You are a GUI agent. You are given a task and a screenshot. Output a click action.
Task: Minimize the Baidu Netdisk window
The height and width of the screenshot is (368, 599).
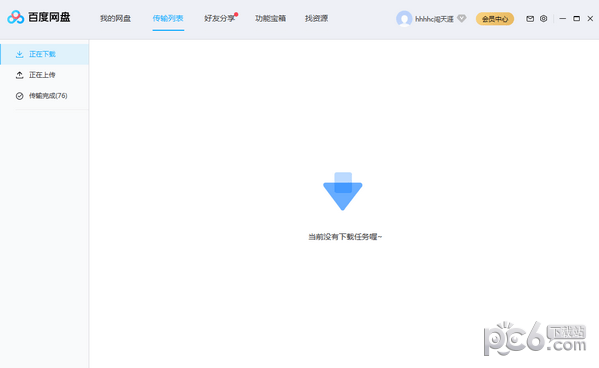[x=562, y=18]
